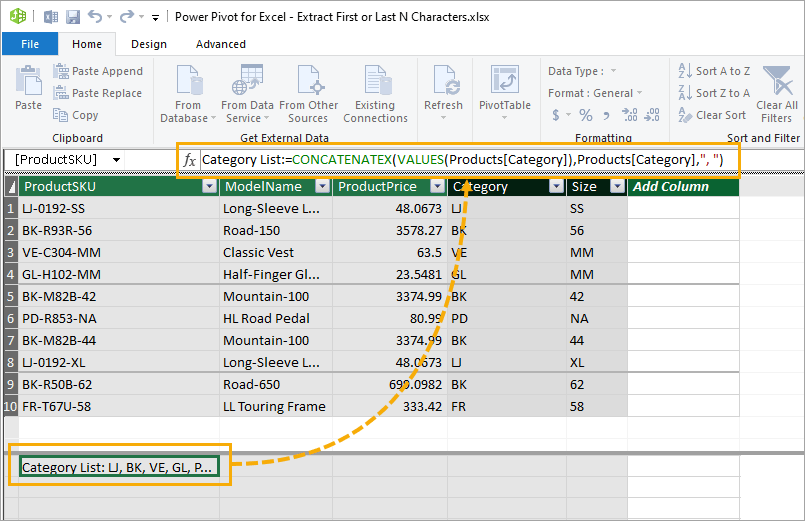Image resolution: width=805 pixels, height=521 pixels.
Task: Click cell BK-R93R-56
Action: pyautogui.click(x=119, y=230)
